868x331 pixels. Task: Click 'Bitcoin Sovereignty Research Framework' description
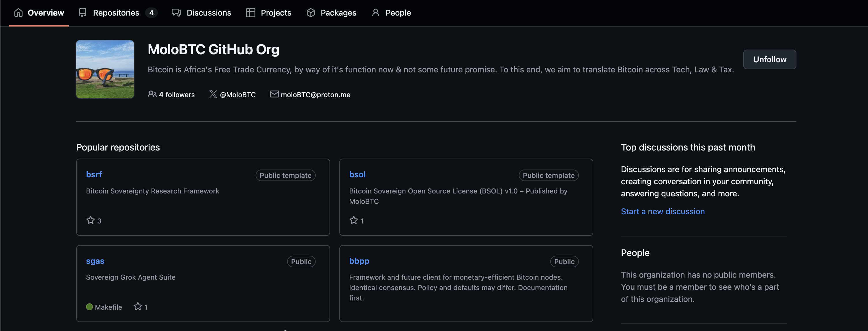click(153, 191)
